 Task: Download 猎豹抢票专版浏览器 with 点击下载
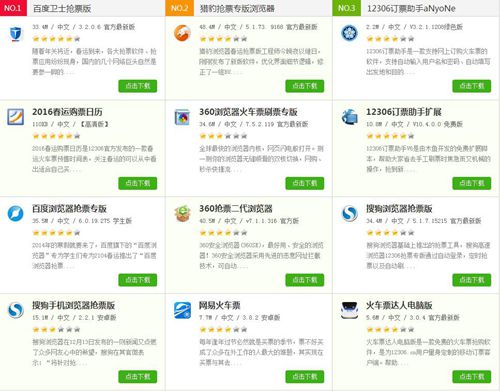(x=305, y=86)
